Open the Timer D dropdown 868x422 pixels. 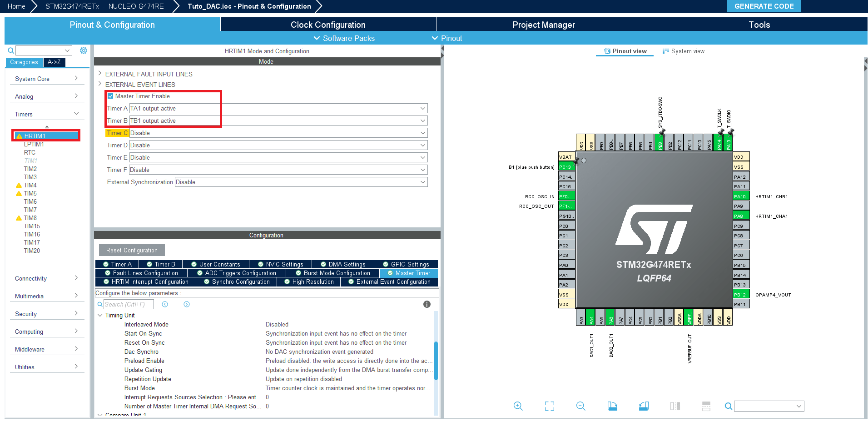point(278,145)
